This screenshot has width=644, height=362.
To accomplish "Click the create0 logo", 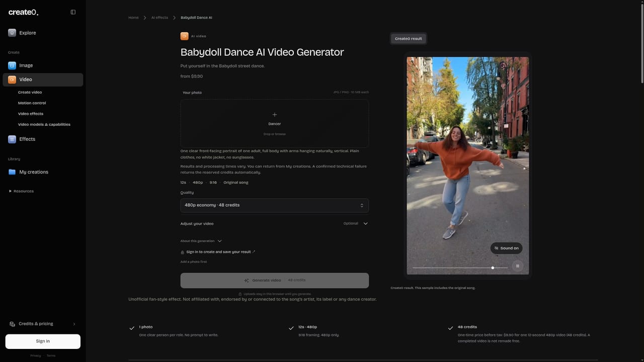I will point(23,12).
